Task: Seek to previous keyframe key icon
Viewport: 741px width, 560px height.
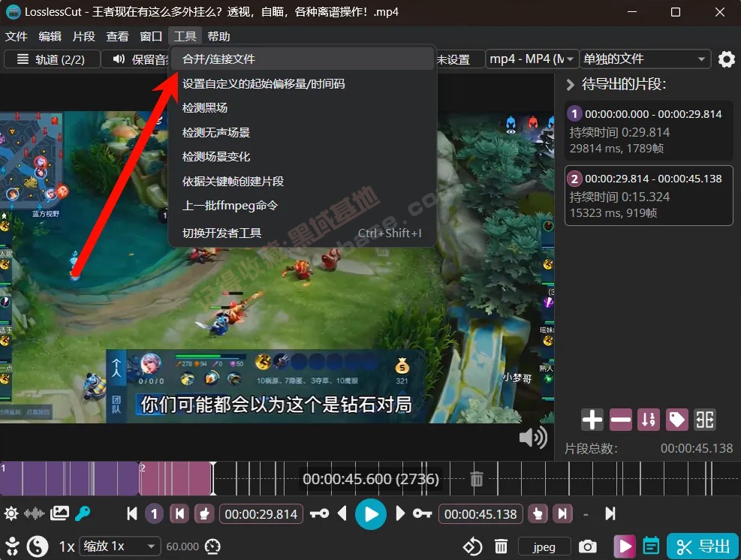Action: (x=320, y=513)
